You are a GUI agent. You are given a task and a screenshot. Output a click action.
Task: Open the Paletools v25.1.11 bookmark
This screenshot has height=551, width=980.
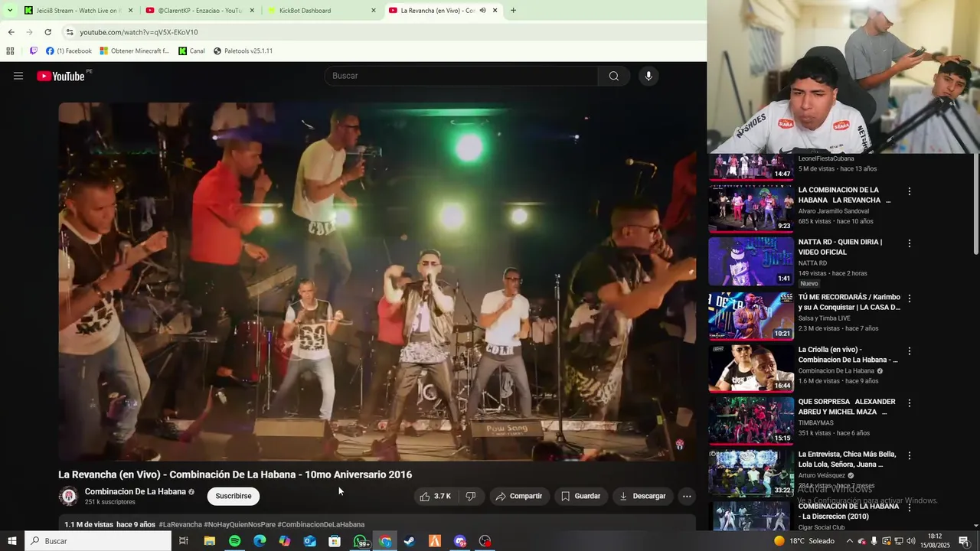coord(243,51)
